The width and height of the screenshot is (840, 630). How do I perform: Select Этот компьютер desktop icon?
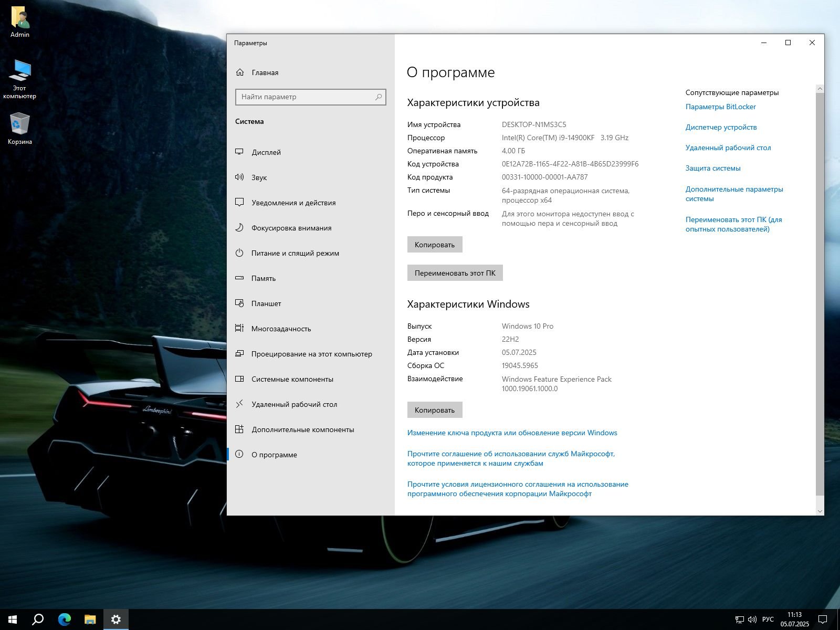click(20, 79)
